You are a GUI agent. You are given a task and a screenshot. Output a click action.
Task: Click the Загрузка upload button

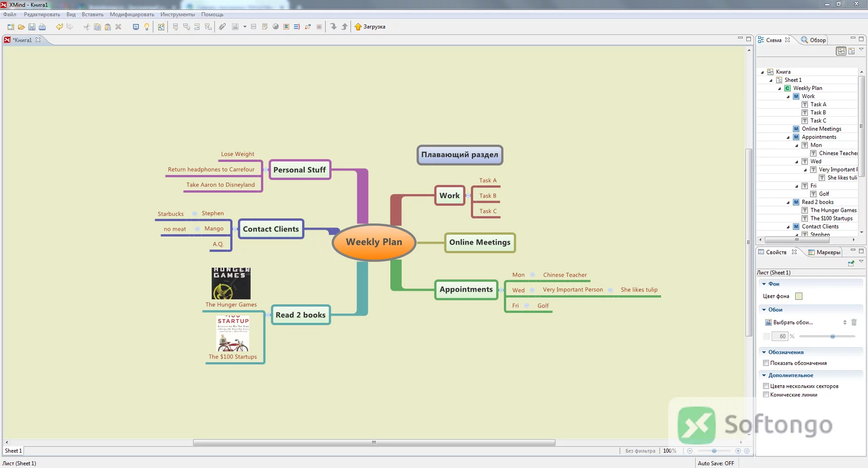click(x=370, y=27)
